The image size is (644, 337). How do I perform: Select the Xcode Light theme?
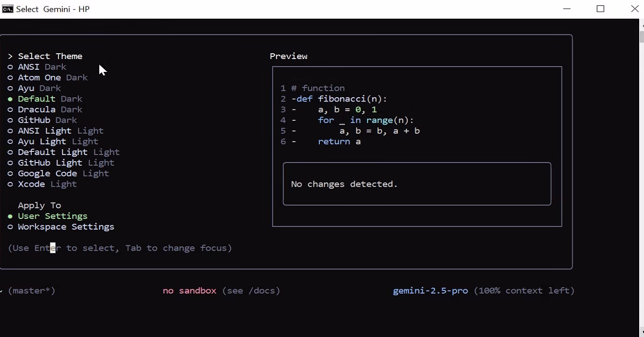pos(42,185)
